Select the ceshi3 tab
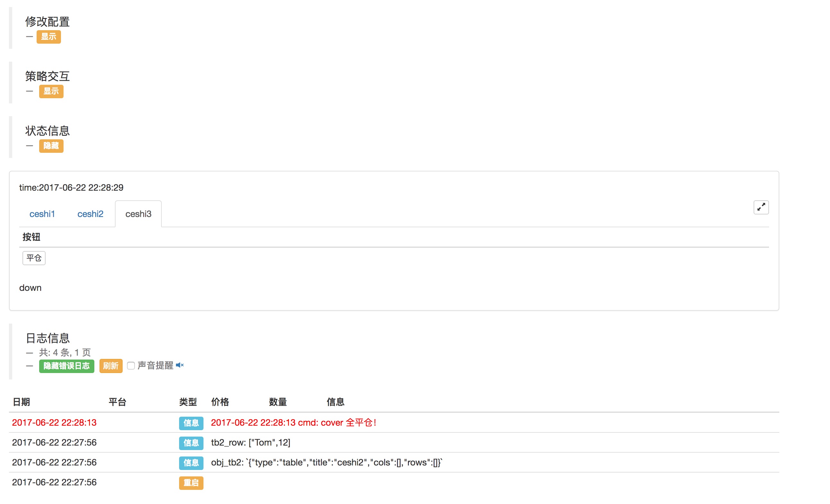 pyautogui.click(x=138, y=214)
